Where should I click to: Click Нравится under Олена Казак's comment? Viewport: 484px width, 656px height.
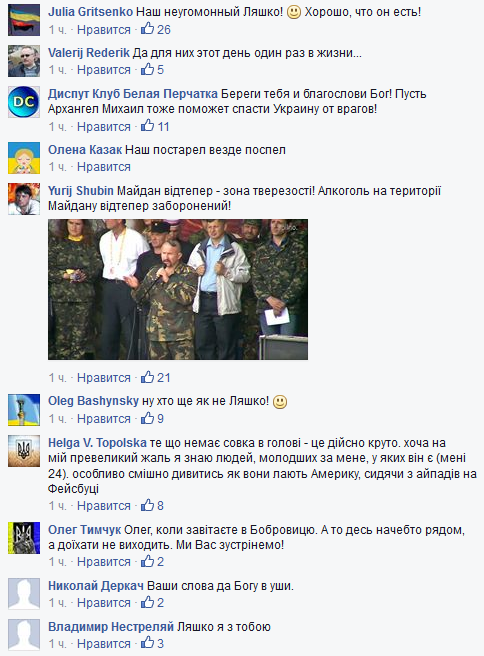pyautogui.click(x=104, y=167)
